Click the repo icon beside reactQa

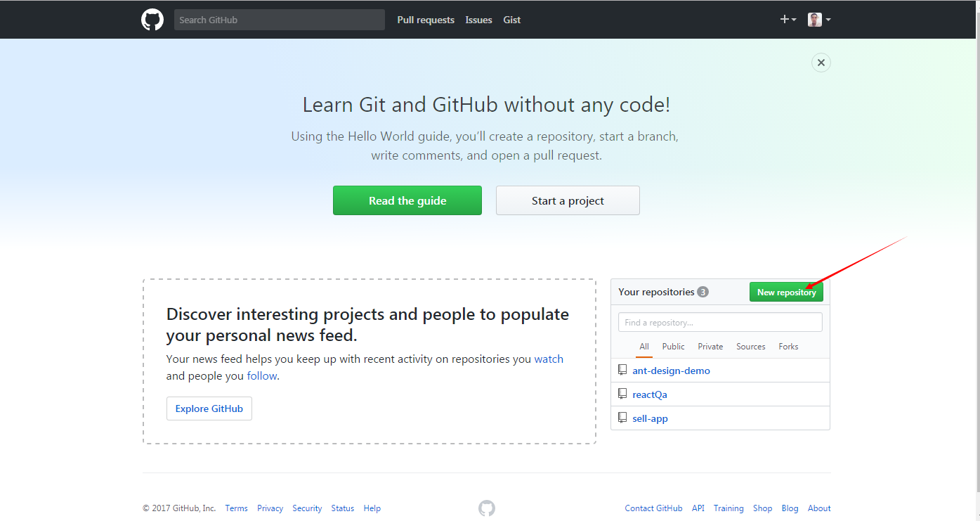[622, 394]
